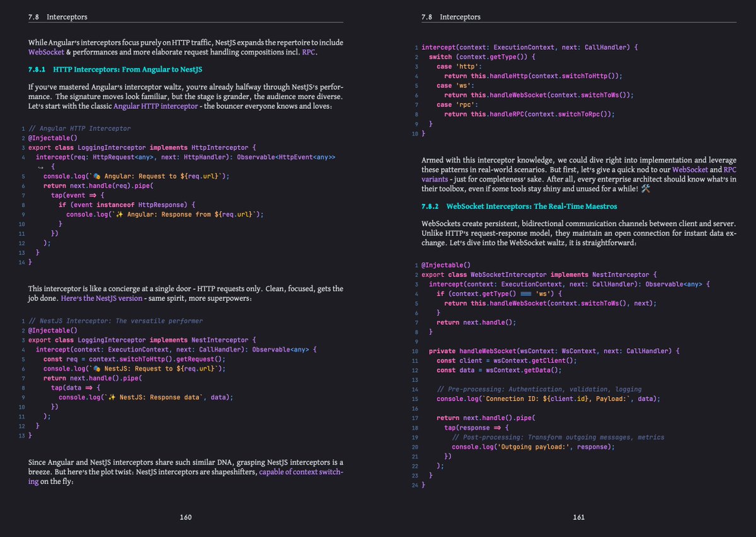Click 'tap(response => {' code line
The image size is (756, 537).
point(476,427)
